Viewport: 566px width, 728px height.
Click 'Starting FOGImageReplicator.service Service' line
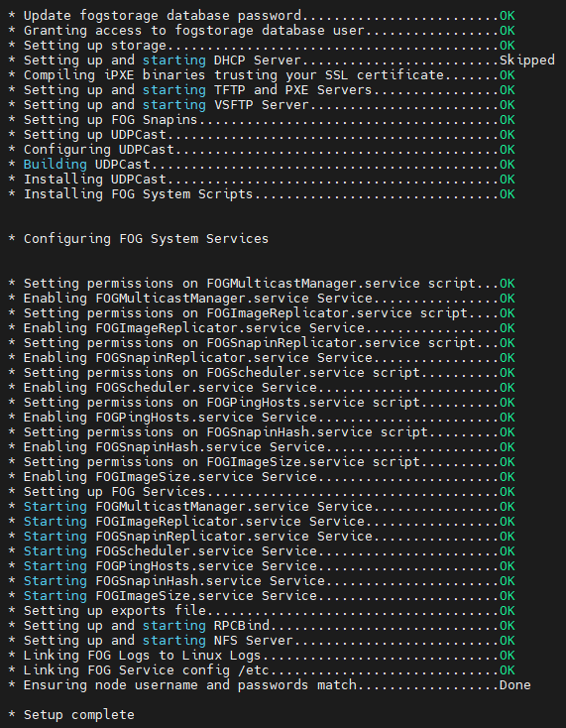click(262, 521)
